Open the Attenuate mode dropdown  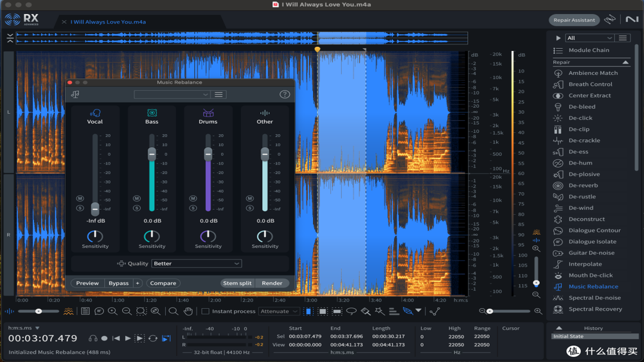tap(279, 311)
